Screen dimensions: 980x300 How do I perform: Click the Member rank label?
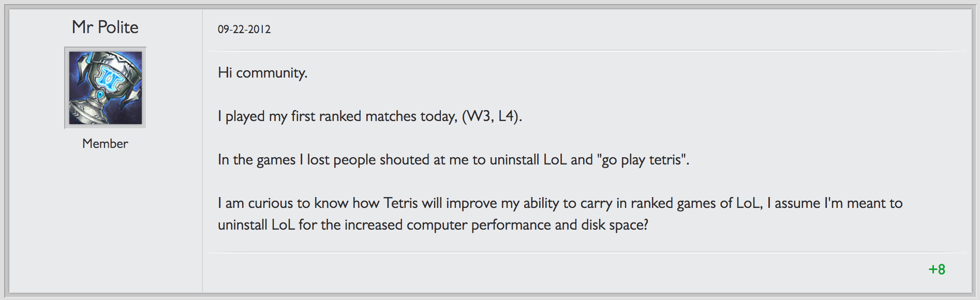pos(105,144)
